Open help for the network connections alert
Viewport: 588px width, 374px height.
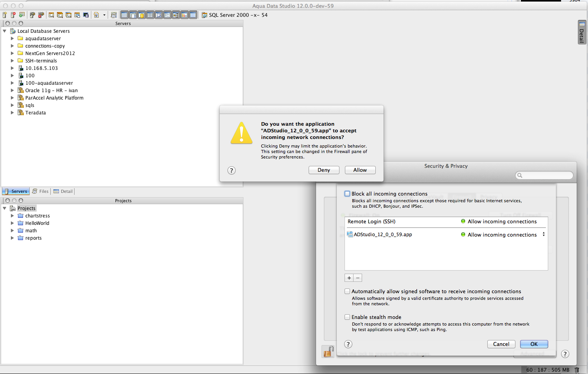[231, 170]
